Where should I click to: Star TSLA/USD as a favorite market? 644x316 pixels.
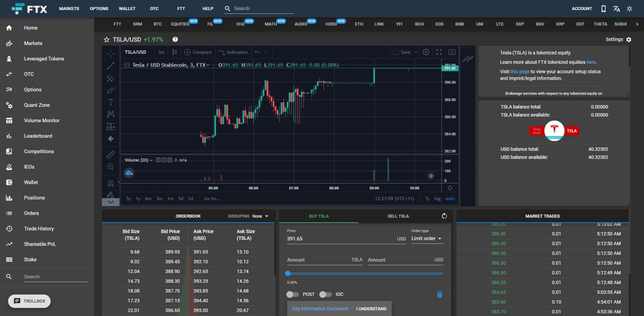(106, 39)
